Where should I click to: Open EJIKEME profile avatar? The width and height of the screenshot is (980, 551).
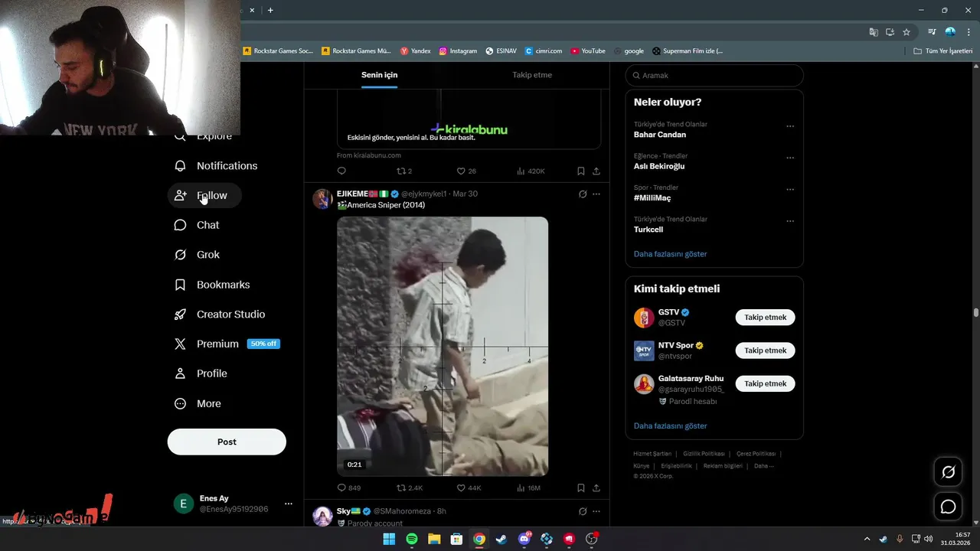[322, 199]
